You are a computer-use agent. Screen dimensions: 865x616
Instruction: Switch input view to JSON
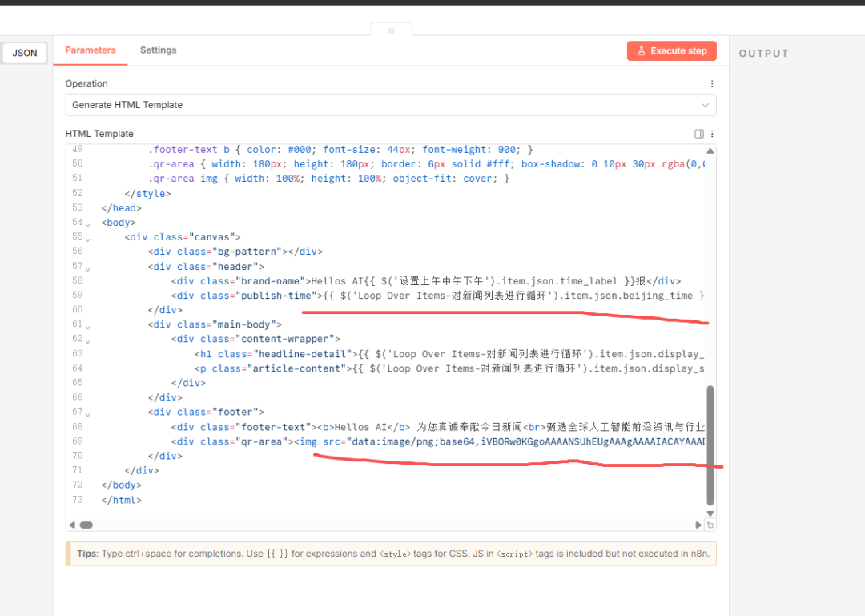click(x=25, y=54)
